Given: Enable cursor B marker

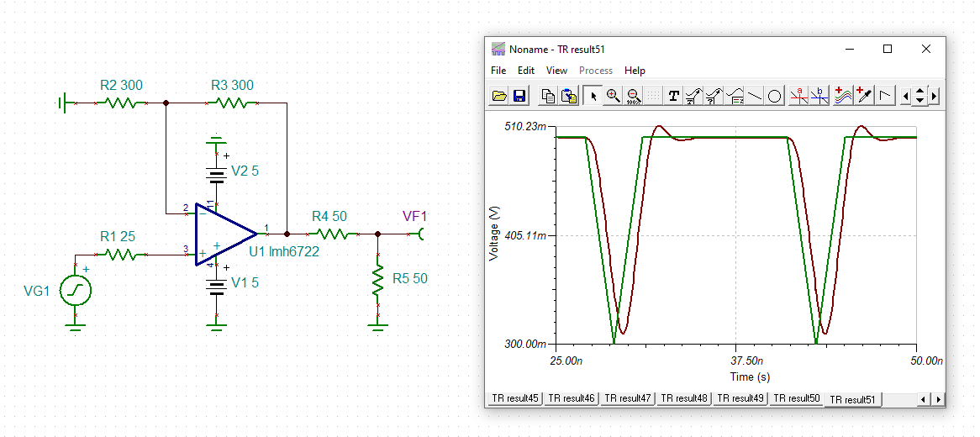Looking at the screenshot, I should point(819,96).
